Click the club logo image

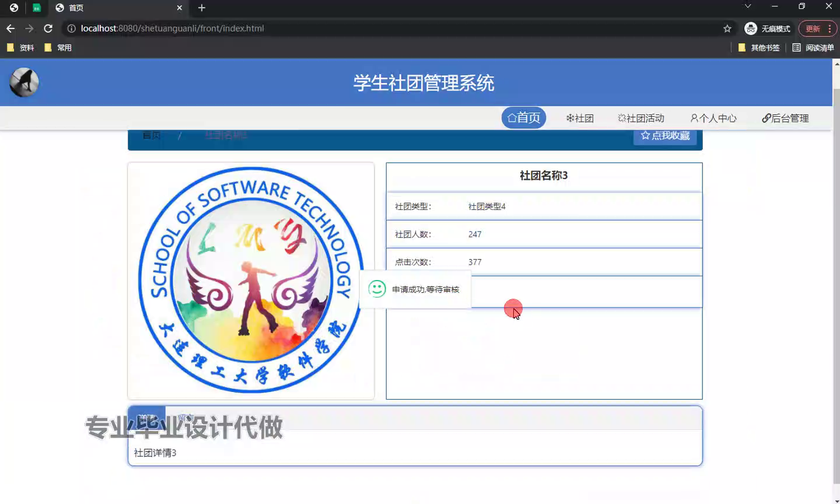click(x=251, y=281)
